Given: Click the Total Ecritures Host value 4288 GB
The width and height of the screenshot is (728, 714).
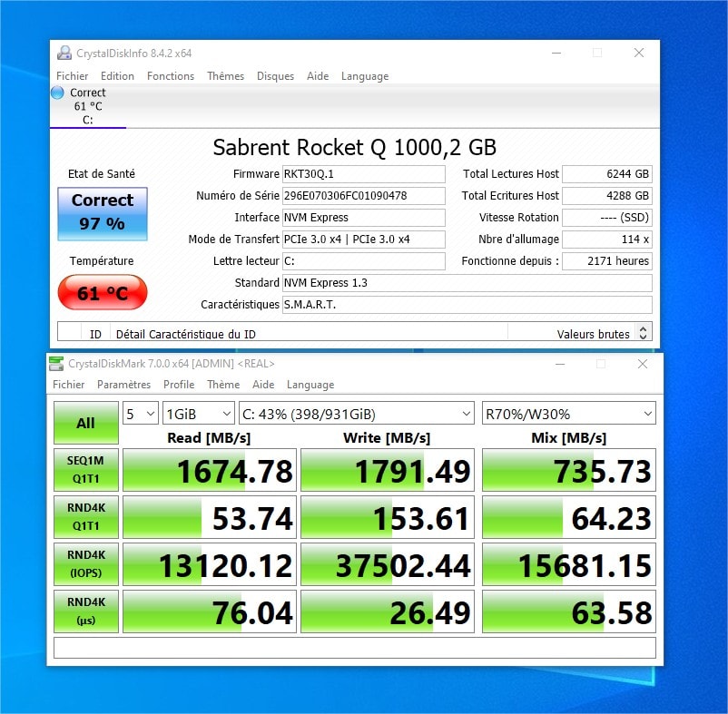Looking at the screenshot, I should pyautogui.click(x=607, y=196).
